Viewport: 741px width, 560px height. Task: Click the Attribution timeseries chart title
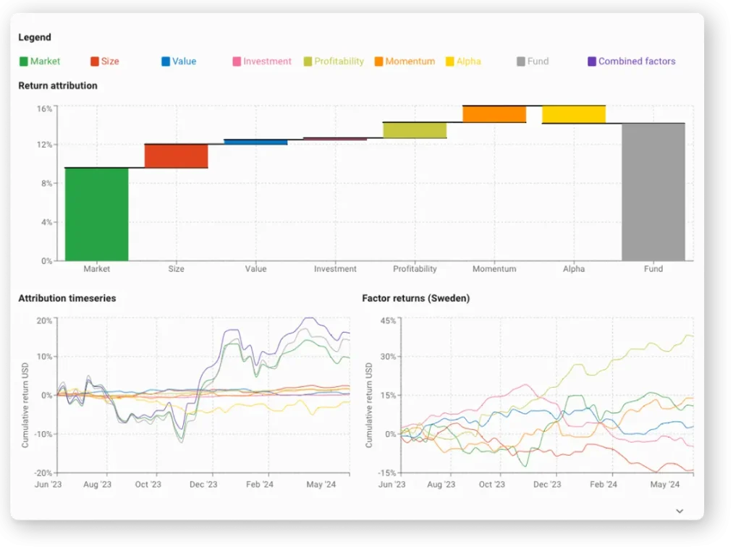67,298
